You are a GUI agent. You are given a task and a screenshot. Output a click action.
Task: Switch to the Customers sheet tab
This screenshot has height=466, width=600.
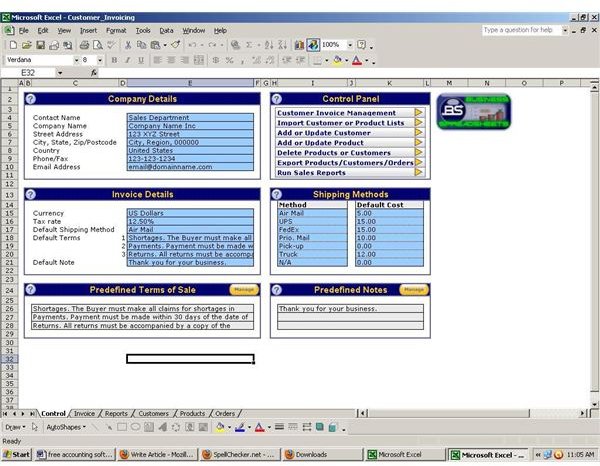153,414
